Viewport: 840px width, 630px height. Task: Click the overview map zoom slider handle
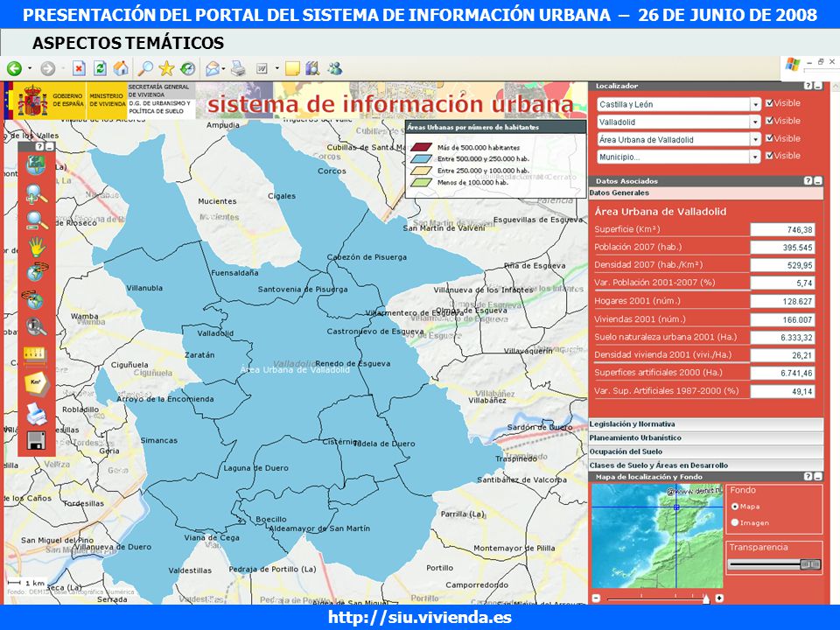706,598
